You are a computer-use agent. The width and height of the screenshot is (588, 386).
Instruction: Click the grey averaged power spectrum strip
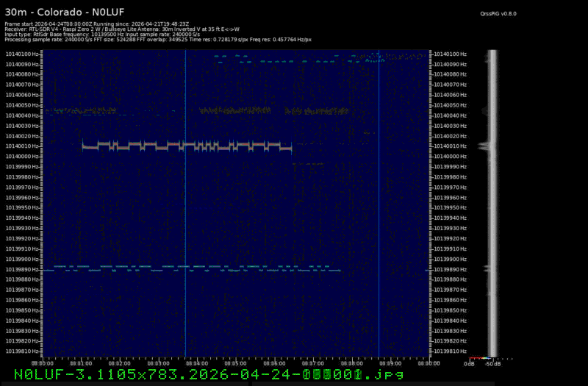coord(493,206)
